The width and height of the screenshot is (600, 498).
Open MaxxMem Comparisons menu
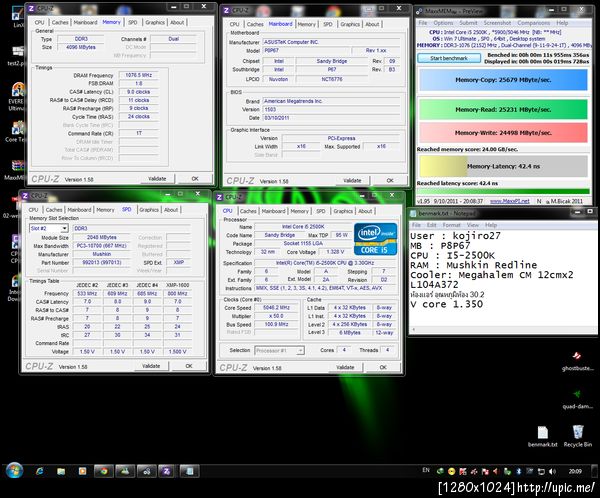pos(533,23)
